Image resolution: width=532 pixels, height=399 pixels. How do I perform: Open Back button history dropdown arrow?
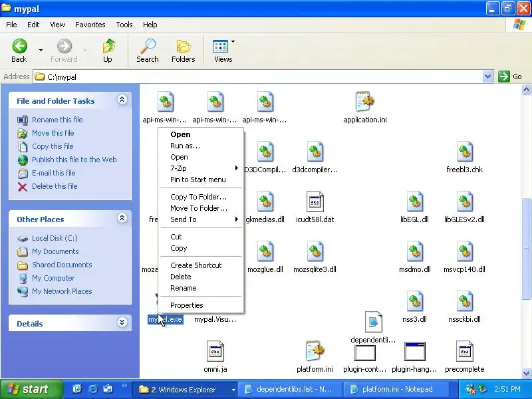pyautogui.click(x=41, y=50)
